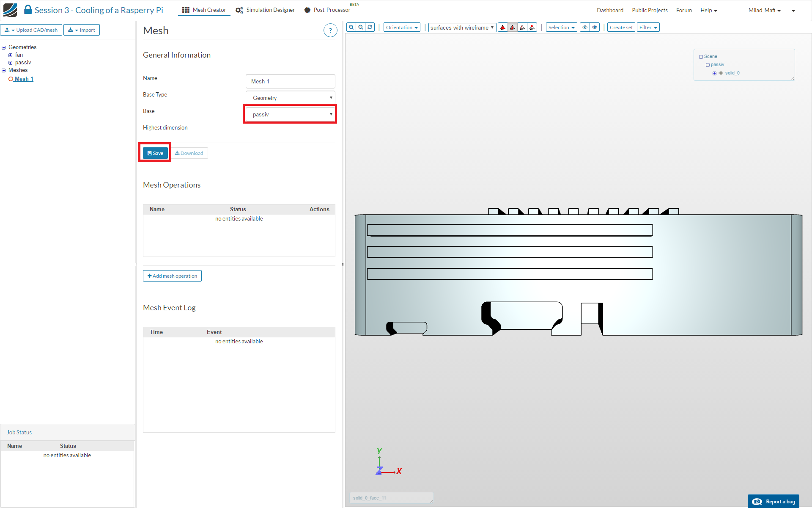Open the Mesh help question mark
The image size is (812, 508).
[330, 30]
